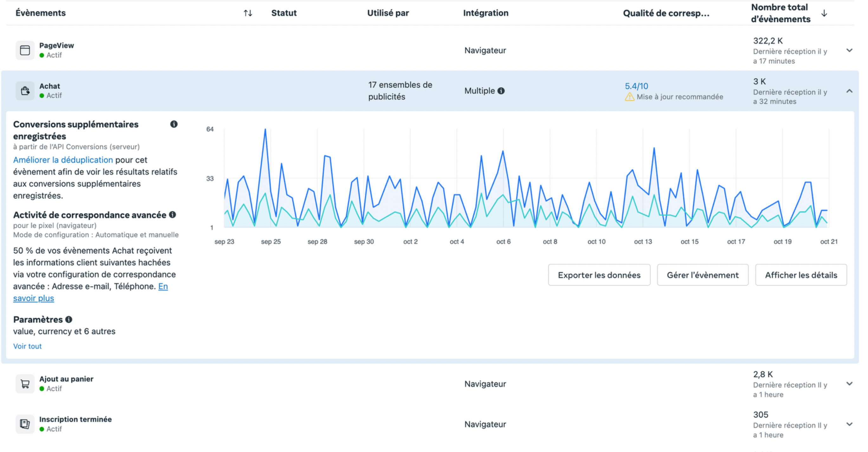868x452 pixels.
Task: Expand the Ajout au panier row
Action: point(849,384)
